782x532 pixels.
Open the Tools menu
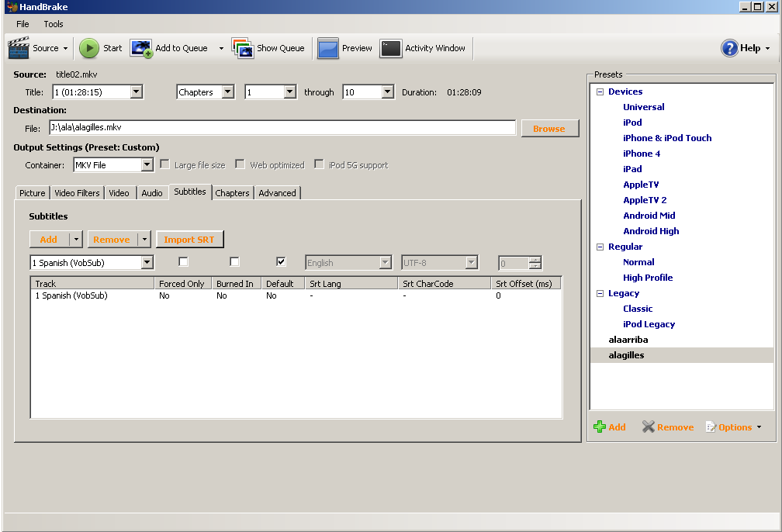coord(54,24)
